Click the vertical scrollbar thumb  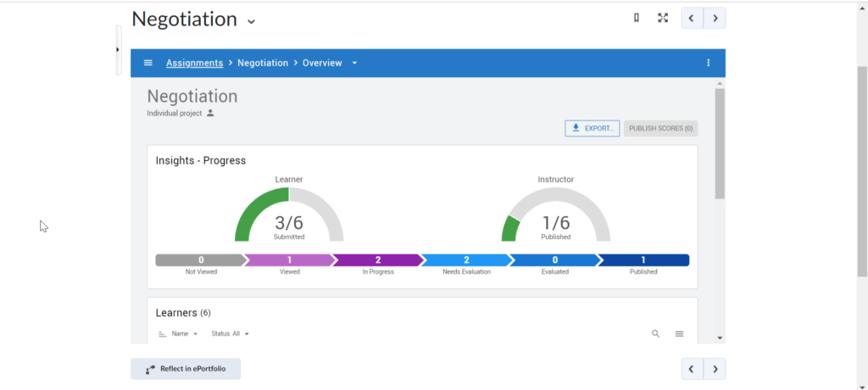coord(720,144)
